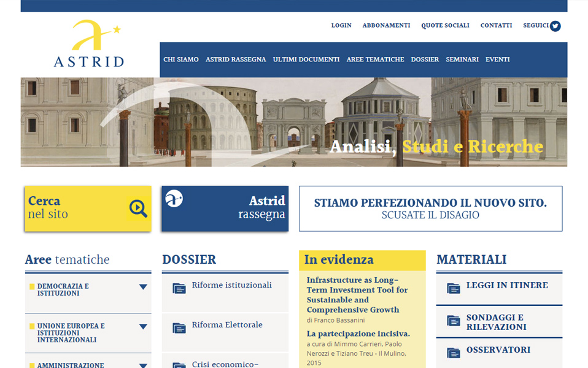Viewport: 588px width, 368px height.
Task: Click folder icon beside Riforme istituzionali
Action: 179,288
